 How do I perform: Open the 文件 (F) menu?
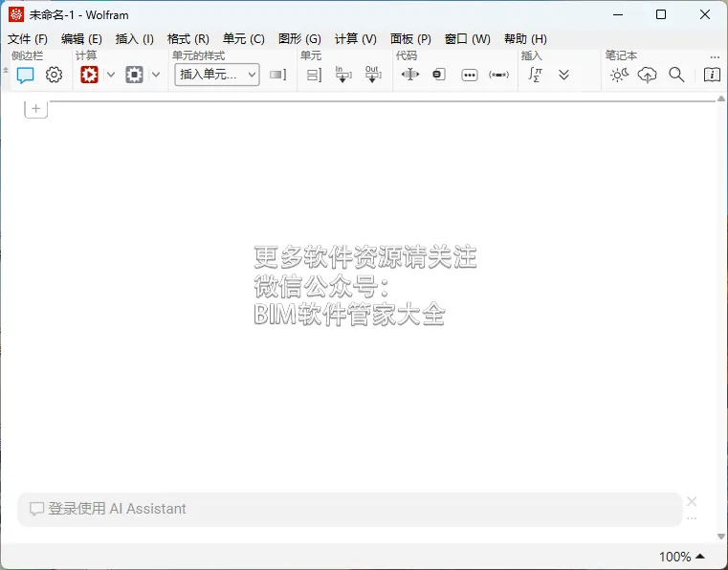point(28,39)
